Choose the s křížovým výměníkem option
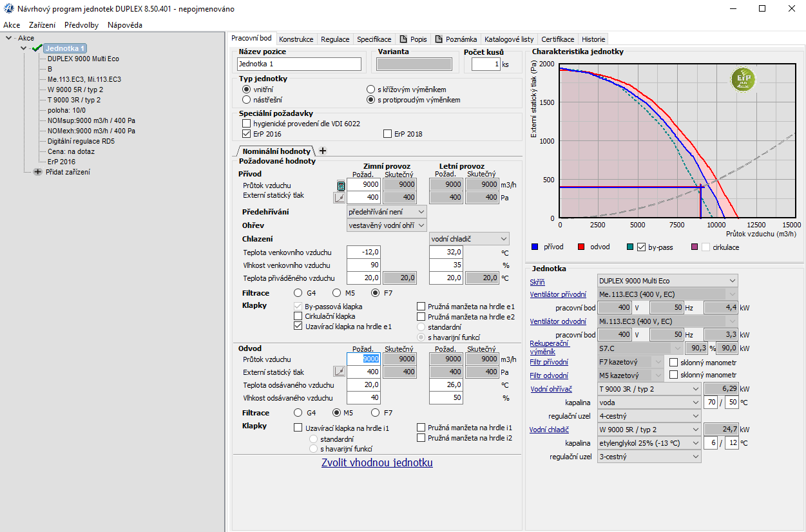 pos(370,90)
